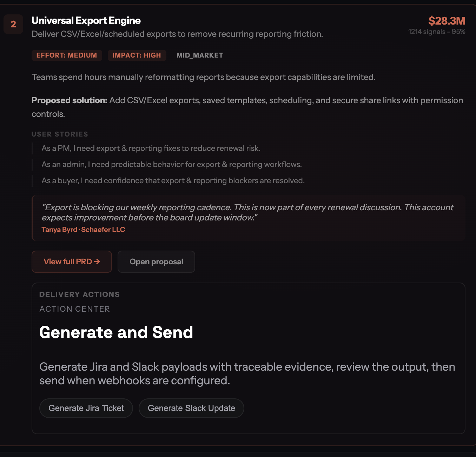The height and width of the screenshot is (457, 476).
Task: Click the DELIVERY ACTIONS section label
Action: click(79, 294)
